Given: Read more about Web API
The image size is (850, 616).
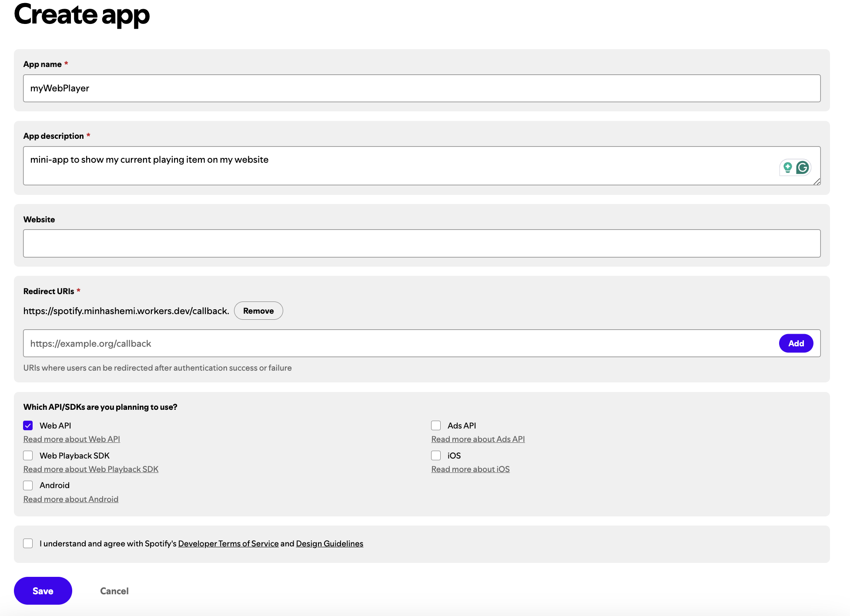Looking at the screenshot, I should 72,439.
